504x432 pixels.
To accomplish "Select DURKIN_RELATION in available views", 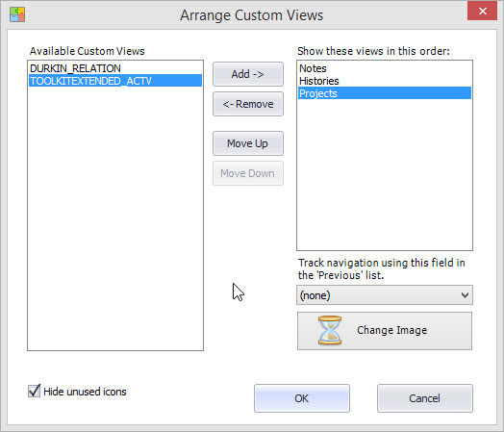I will (75, 68).
